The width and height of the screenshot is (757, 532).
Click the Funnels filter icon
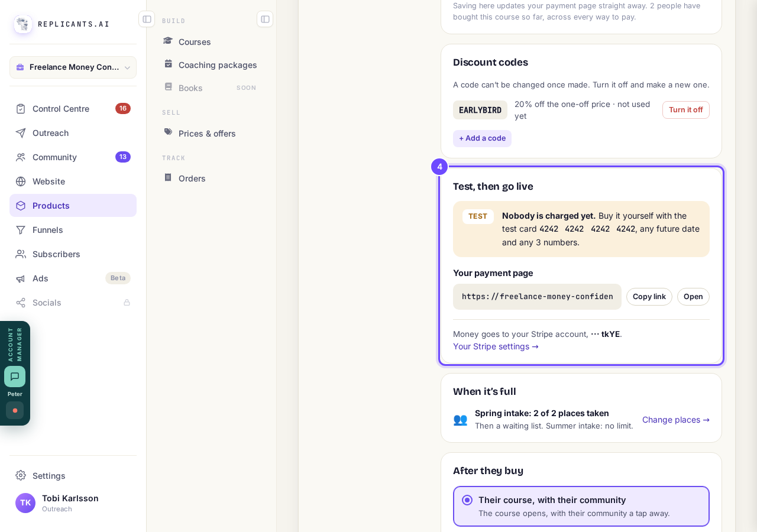(21, 230)
